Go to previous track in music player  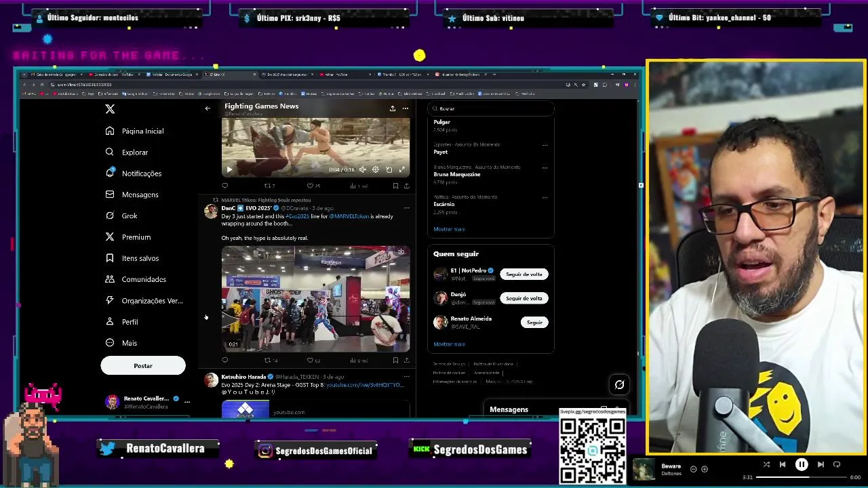(x=783, y=464)
